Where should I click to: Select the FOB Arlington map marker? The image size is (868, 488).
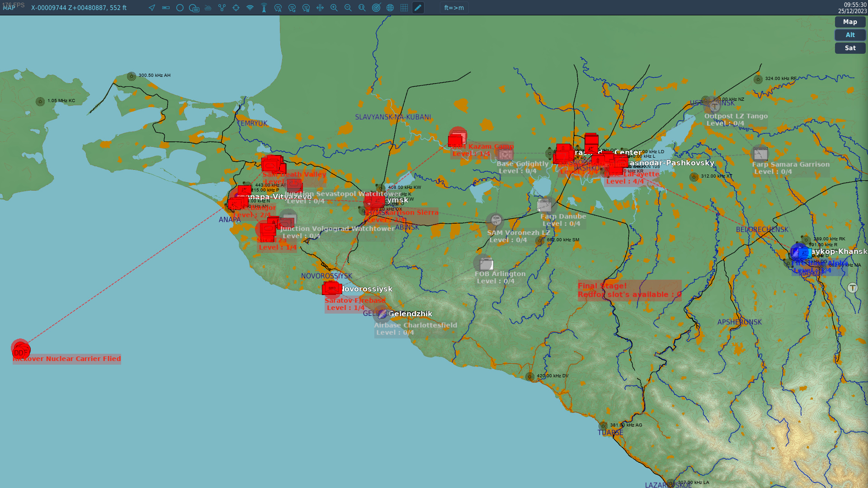click(486, 264)
